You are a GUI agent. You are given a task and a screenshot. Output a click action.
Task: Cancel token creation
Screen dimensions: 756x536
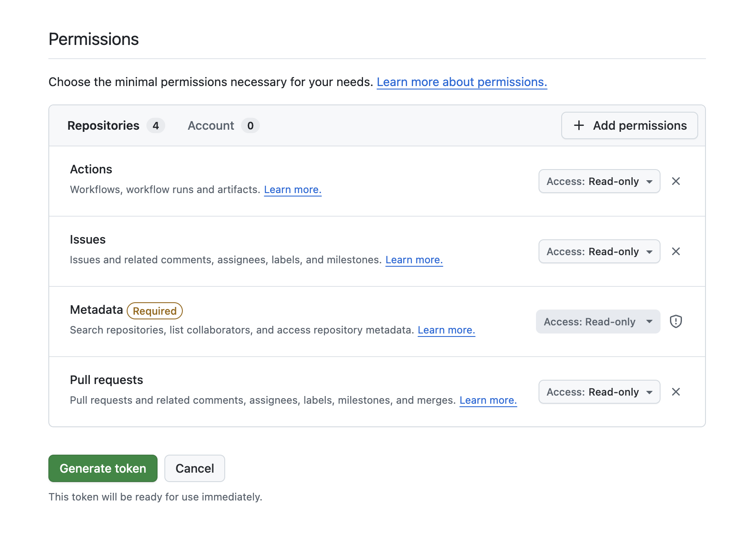(194, 468)
